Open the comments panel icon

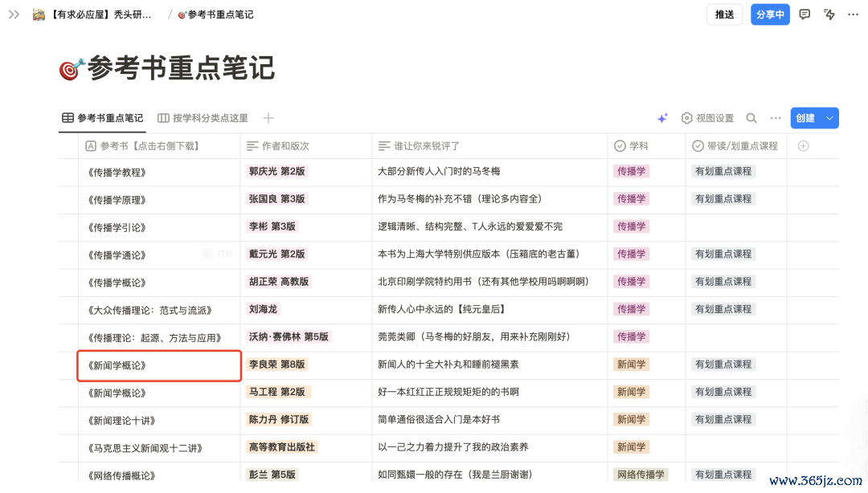805,14
